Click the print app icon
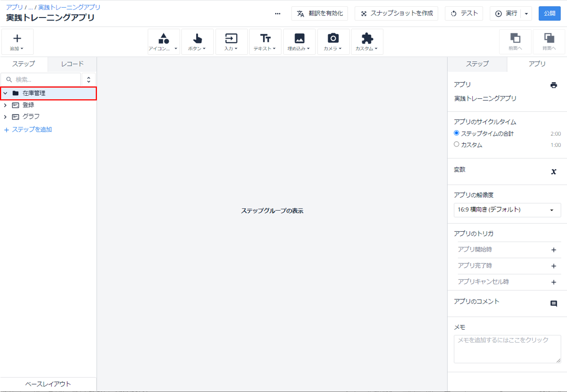 click(554, 85)
